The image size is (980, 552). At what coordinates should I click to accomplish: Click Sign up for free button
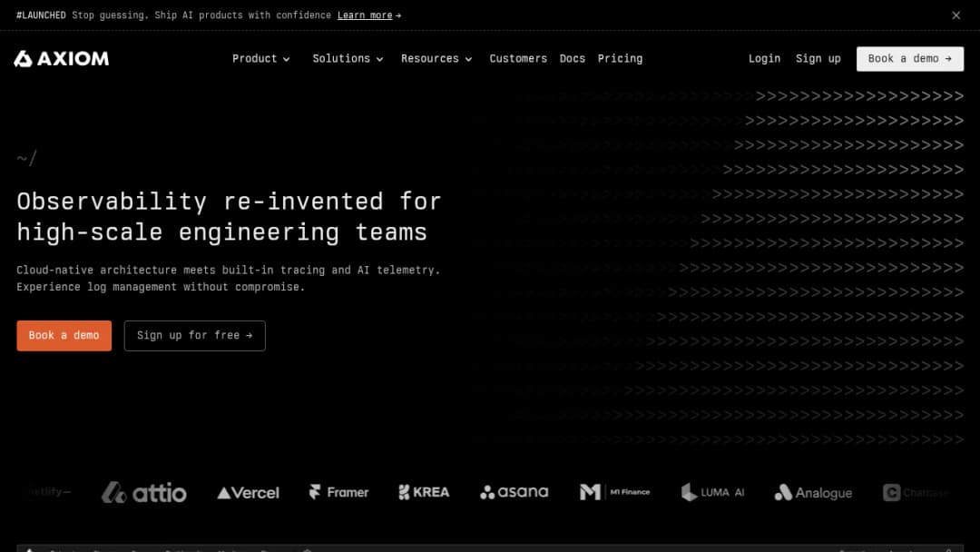point(194,336)
